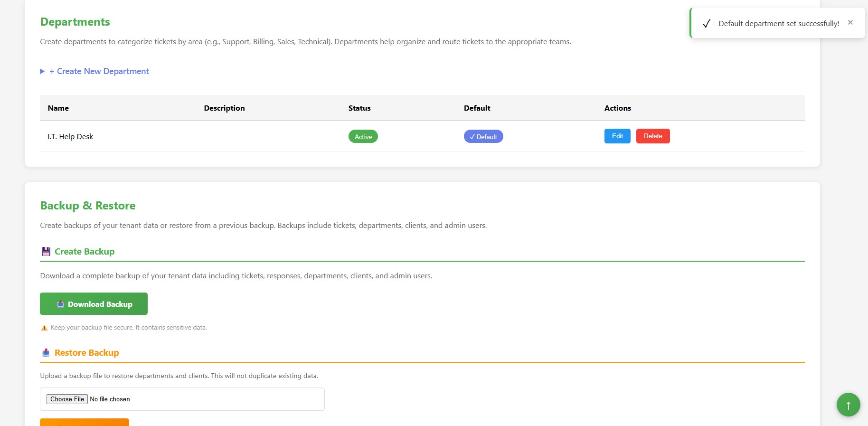Screen dimensions: 868x426
Task: Open the file picker with Choose File
Action: (x=67, y=399)
